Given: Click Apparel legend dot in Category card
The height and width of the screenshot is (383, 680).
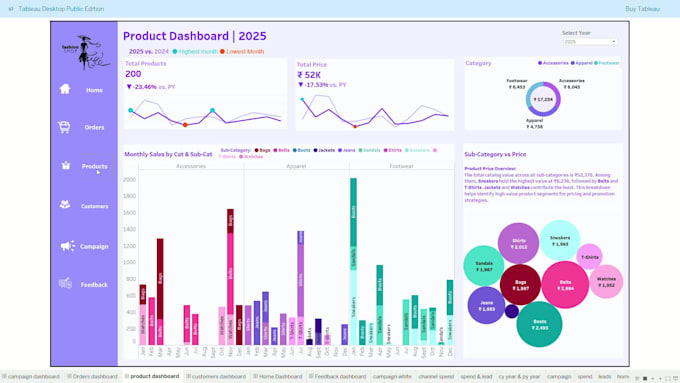Looking at the screenshot, I should point(572,63).
